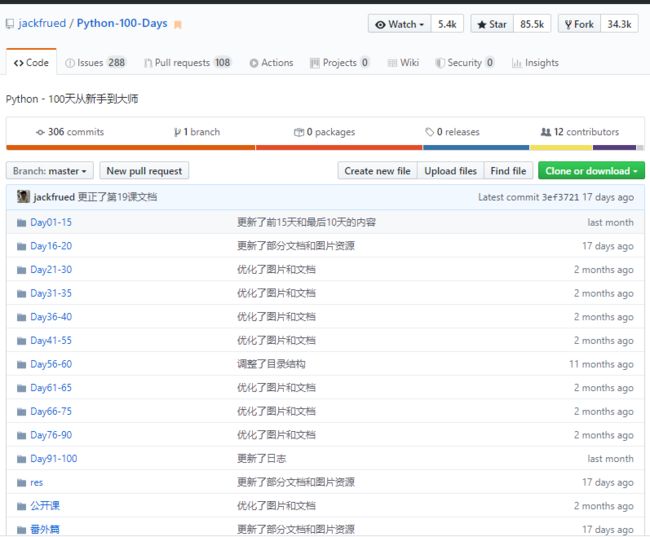View the 34.3k forks count
Image resolution: width=650 pixels, height=537 pixels.
click(620, 24)
